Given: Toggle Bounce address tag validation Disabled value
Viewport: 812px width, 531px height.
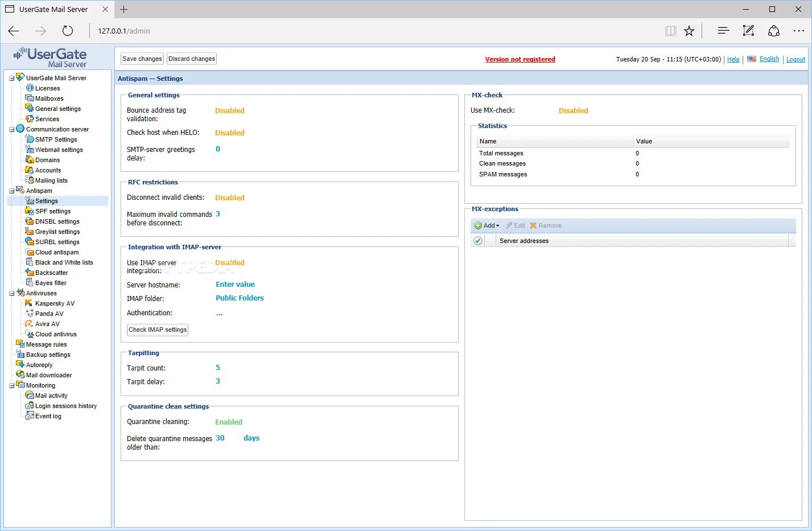Looking at the screenshot, I should point(229,111).
